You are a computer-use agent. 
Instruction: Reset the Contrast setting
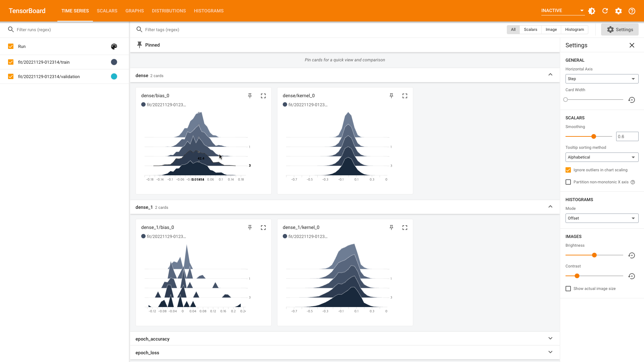[x=632, y=276]
